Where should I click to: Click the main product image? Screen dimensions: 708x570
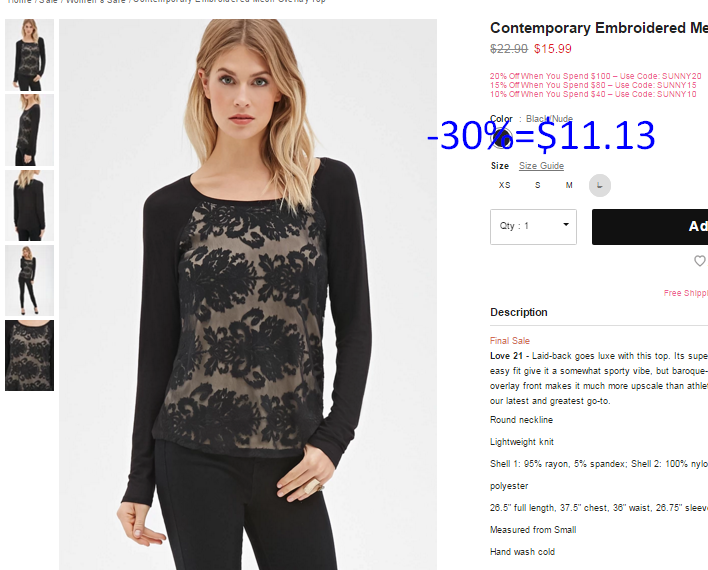248,294
